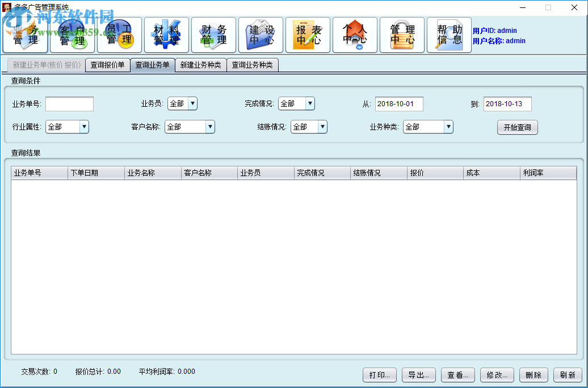Open the 材料管理 module icon
The width and height of the screenshot is (588, 388).
[166, 35]
